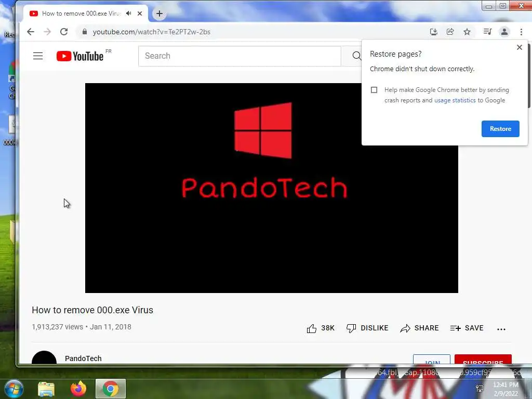Viewport: 532px width, 399px height.
Task: Close the Restore pages popup
Action: pos(520,47)
